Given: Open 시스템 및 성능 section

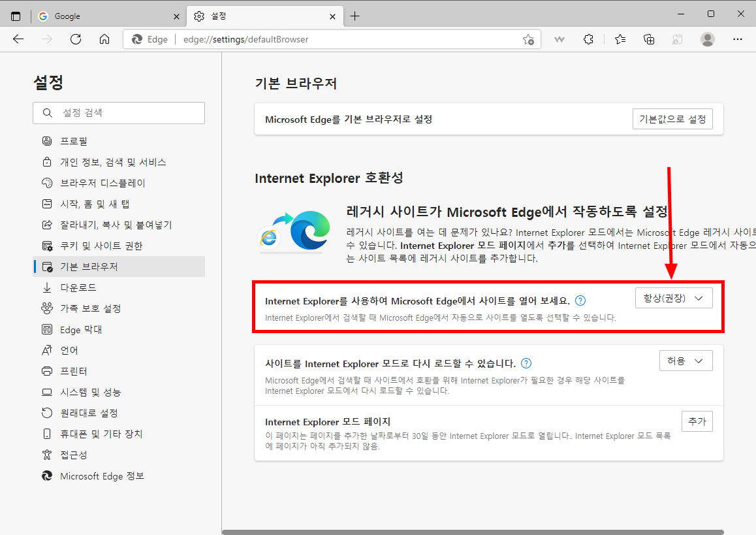Looking at the screenshot, I should tap(119, 392).
